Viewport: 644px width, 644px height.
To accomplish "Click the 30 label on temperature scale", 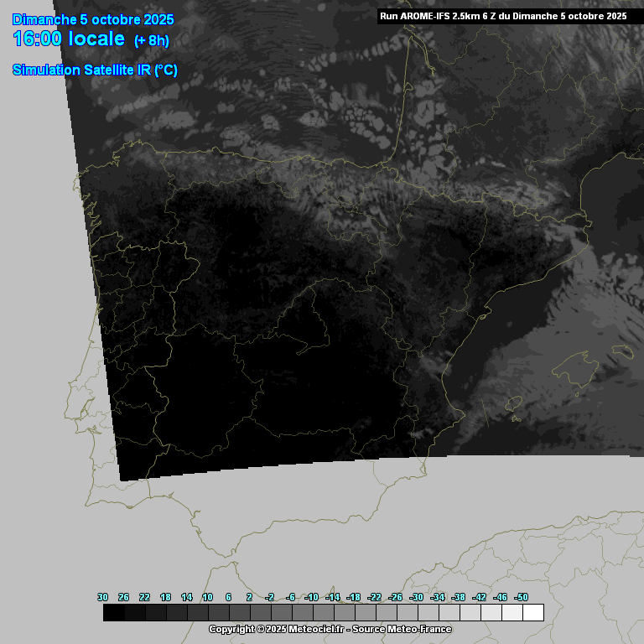I will [102, 597].
